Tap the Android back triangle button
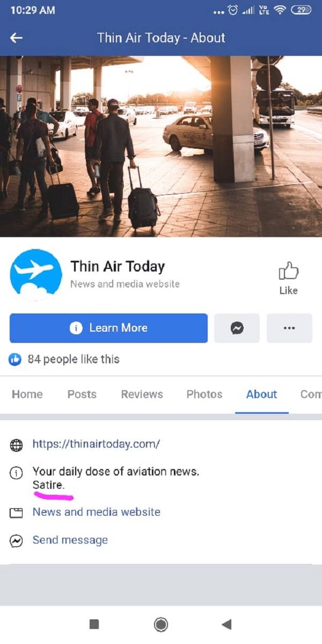 coord(226,624)
